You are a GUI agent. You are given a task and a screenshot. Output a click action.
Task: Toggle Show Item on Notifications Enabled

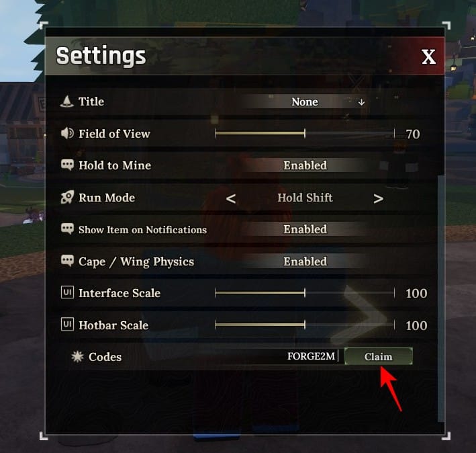305,229
